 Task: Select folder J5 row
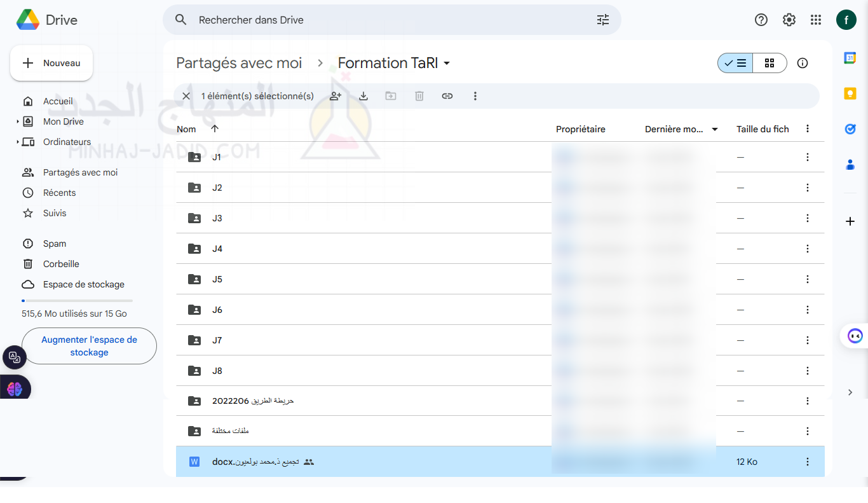click(x=500, y=279)
